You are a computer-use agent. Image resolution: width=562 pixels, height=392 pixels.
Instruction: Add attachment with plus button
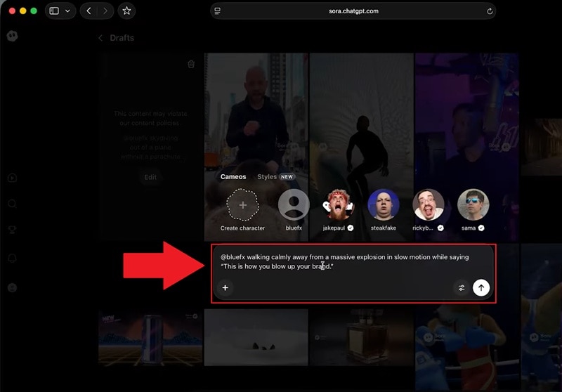[225, 288]
